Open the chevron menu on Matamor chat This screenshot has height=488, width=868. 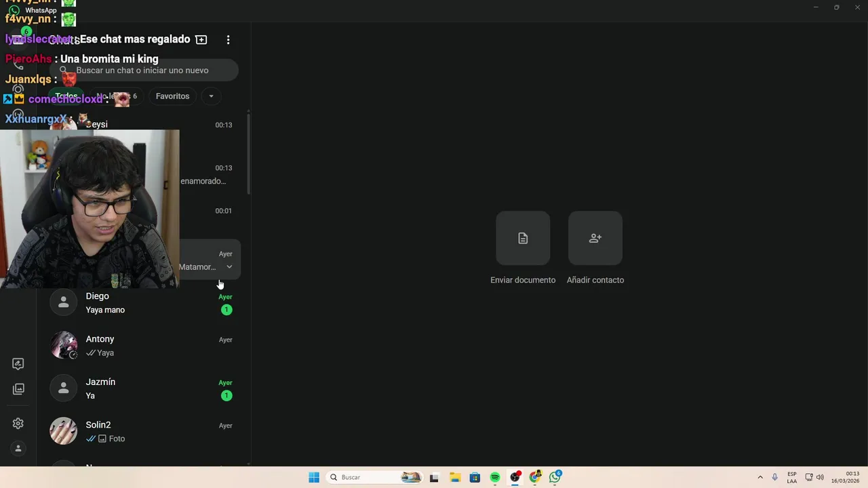point(229,267)
